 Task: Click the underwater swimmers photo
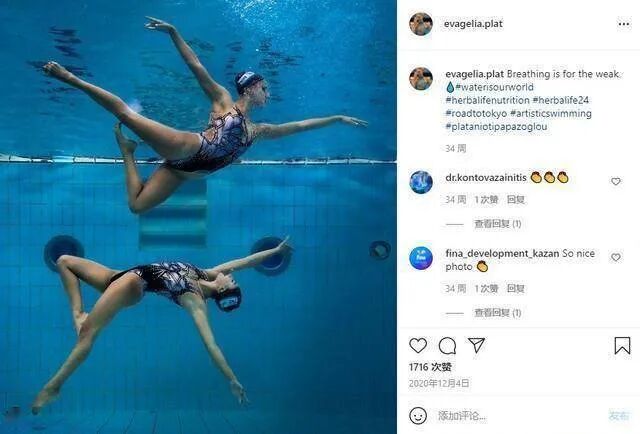198,217
